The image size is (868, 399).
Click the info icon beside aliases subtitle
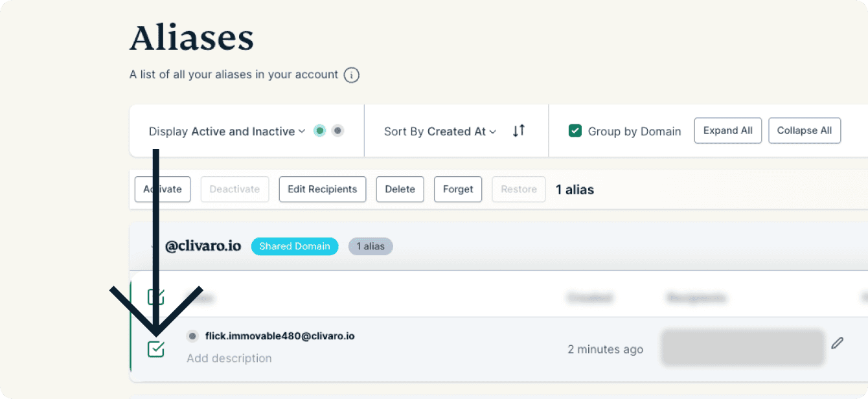tap(352, 75)
